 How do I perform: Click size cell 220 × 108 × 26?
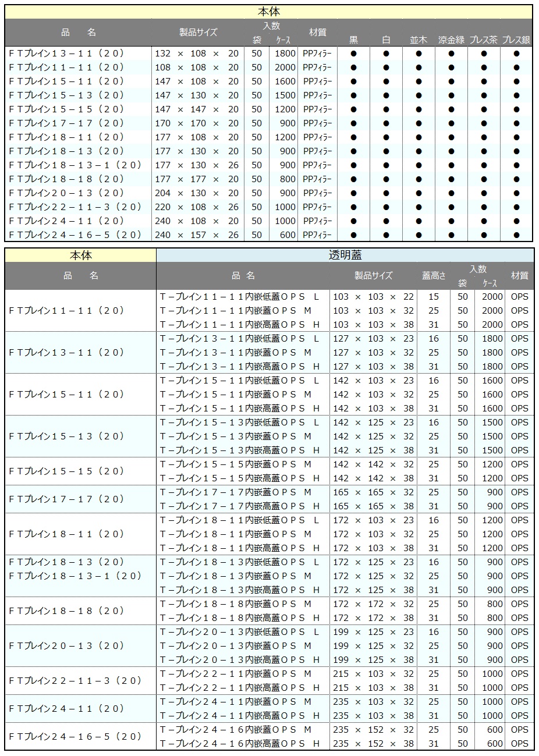[197, 207]
